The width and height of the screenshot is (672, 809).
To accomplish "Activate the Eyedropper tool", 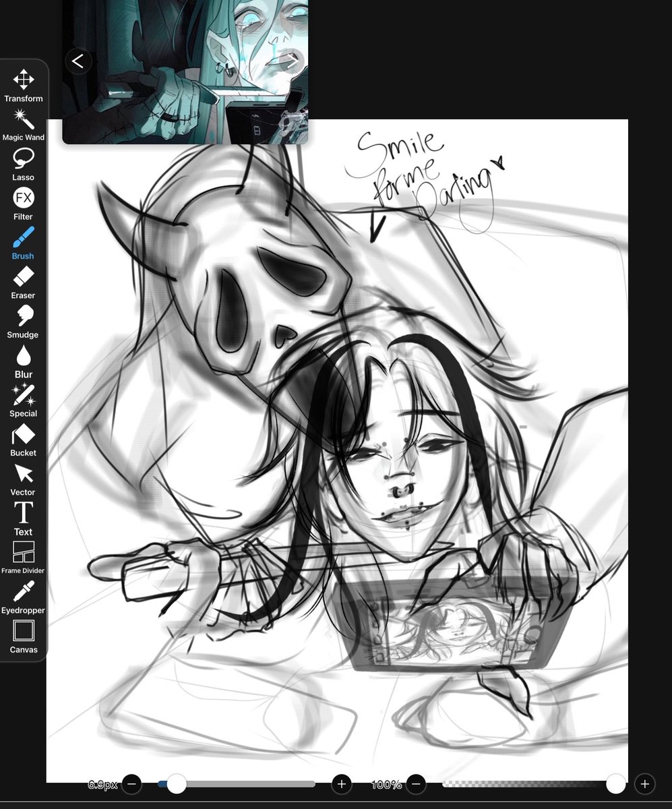I will coord(24,598).
